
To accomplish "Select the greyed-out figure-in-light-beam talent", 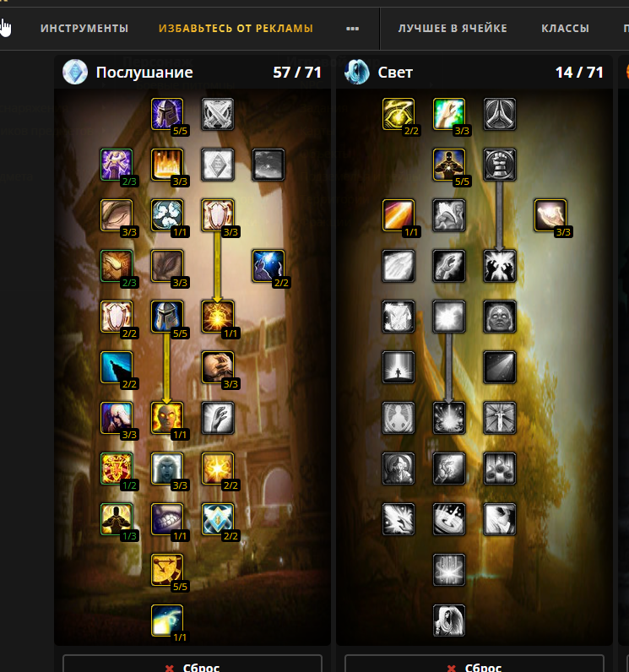I will point(399,367).
